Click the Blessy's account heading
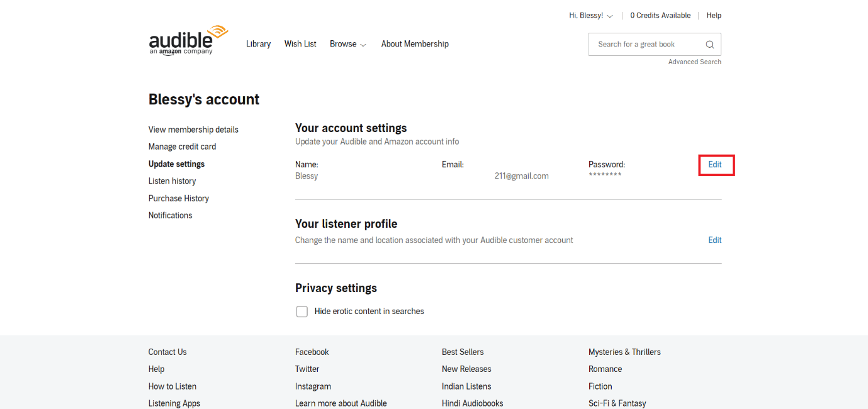Image resolution: width=868 pixels, height=409 pixels. (204, 99)
